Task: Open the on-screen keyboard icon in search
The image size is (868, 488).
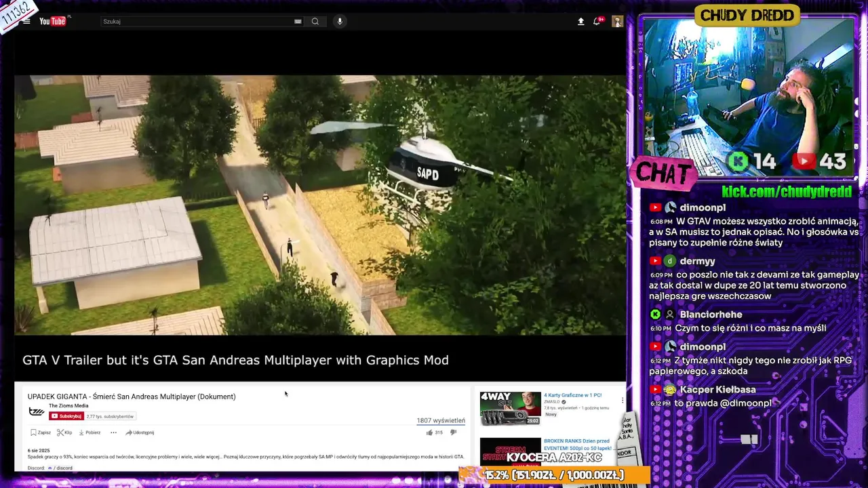Action: [298, 22]
